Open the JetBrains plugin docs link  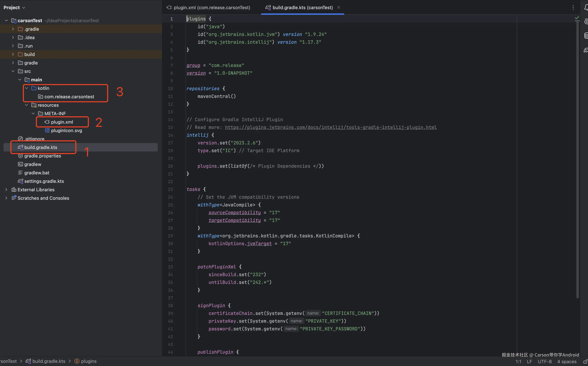pos(331,127)
